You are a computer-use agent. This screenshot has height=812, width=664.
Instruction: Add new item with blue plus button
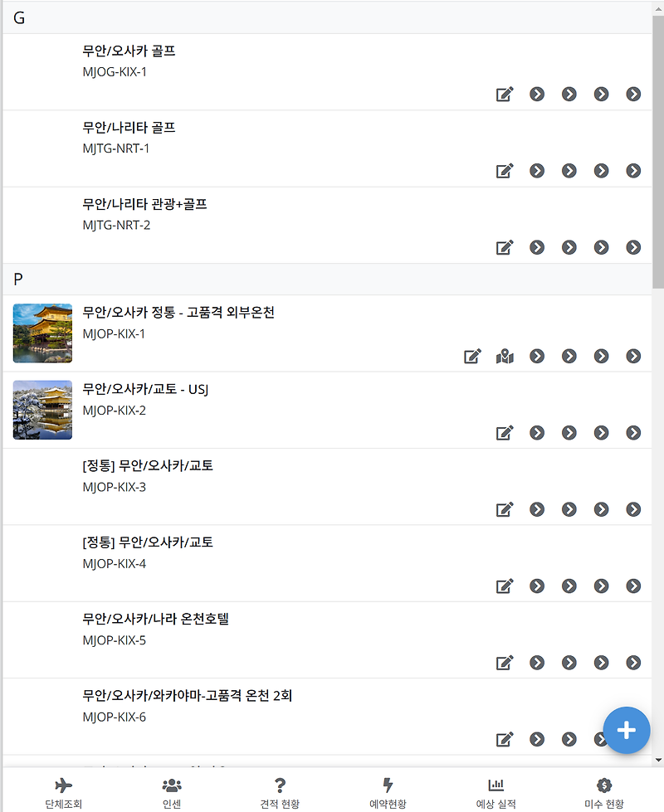[x=626, y=730]
